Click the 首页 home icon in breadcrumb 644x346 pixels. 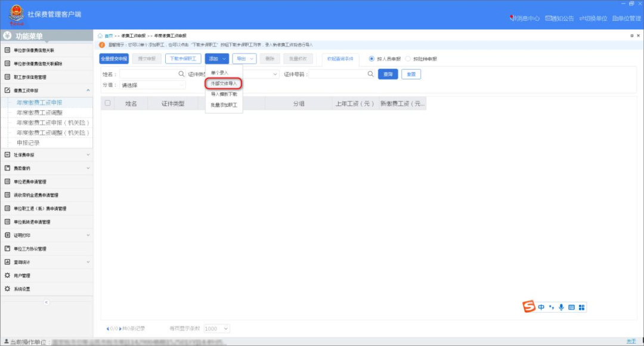point(101,36)
